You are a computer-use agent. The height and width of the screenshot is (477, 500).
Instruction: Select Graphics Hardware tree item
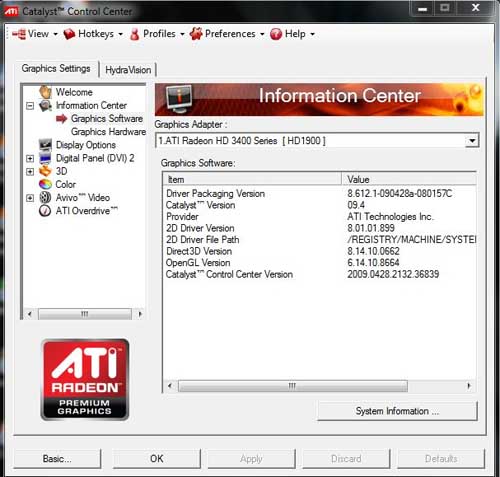click(108, 132)
